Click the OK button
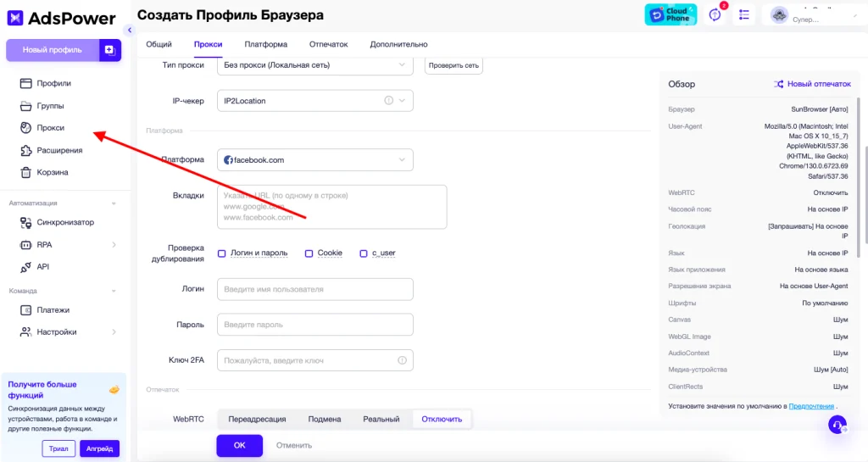Screen dimensions: 868x462 (x=239, y=445)
